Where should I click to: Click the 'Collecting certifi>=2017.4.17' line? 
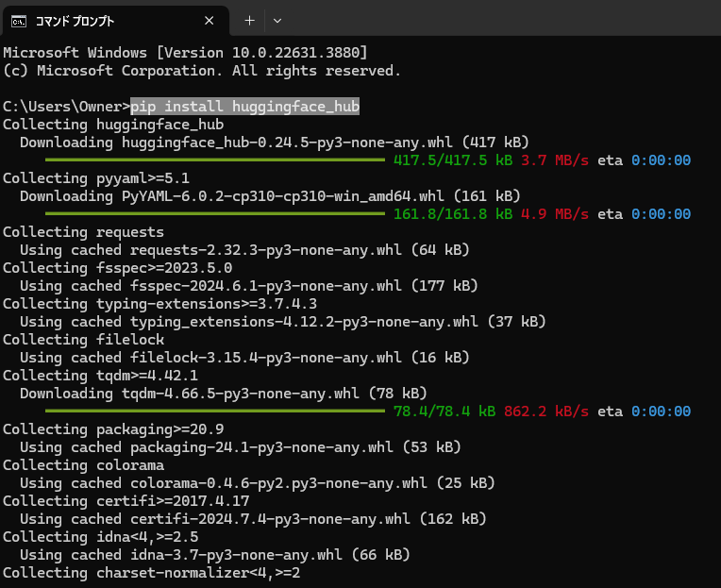[x=126, y=500]
